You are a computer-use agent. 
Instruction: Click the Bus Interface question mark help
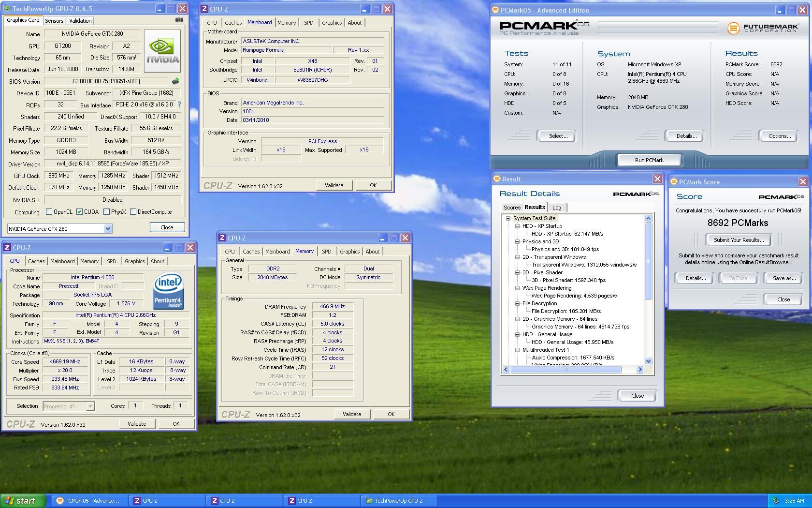pos(179,105)
